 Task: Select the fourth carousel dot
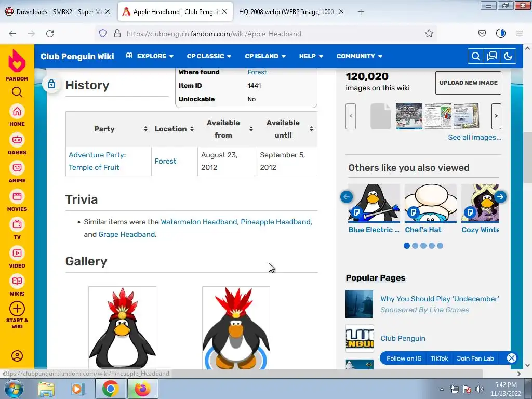(432, 246)
